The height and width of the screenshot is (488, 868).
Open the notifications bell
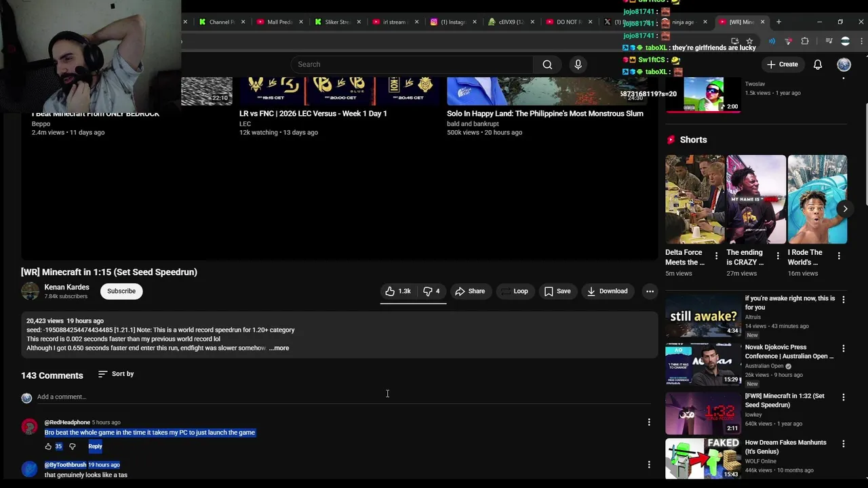pos(818,64)
